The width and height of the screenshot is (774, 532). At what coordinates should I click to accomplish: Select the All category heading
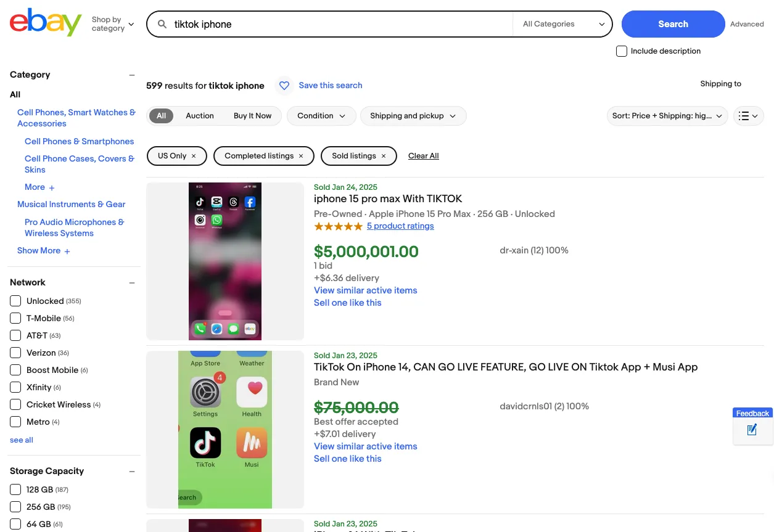coord(15,95)
